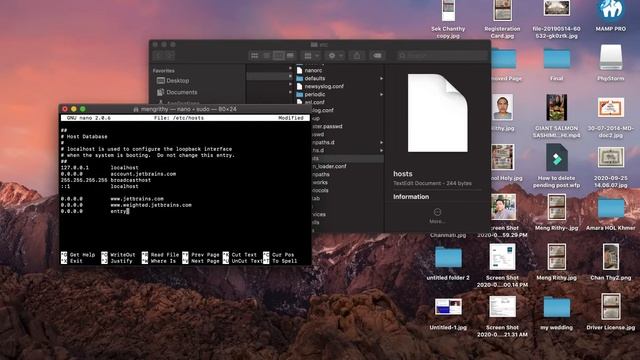Click the Cut Text shortcut label in nano
The width and height of the screenshot is (640, 360).
(x=244, y=255)
